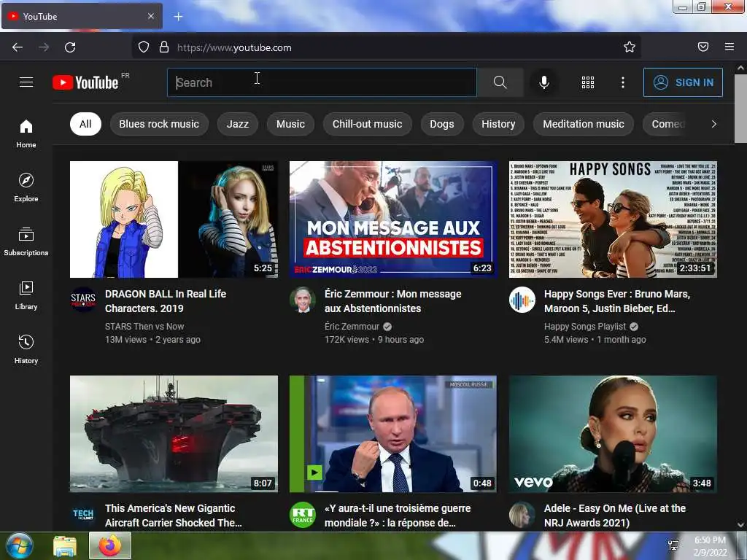Open the Windows Start button
This screenshot has width=747, height=560.
pos(20,545)
